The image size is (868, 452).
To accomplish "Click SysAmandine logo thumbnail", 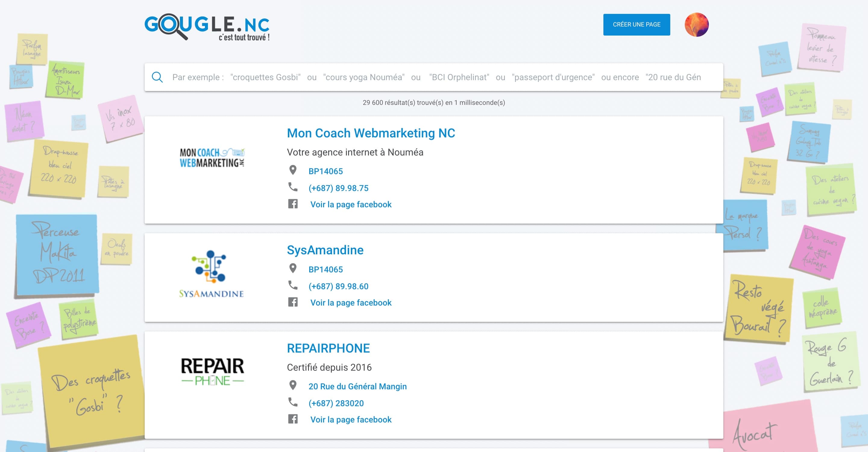I will point(211,274).
